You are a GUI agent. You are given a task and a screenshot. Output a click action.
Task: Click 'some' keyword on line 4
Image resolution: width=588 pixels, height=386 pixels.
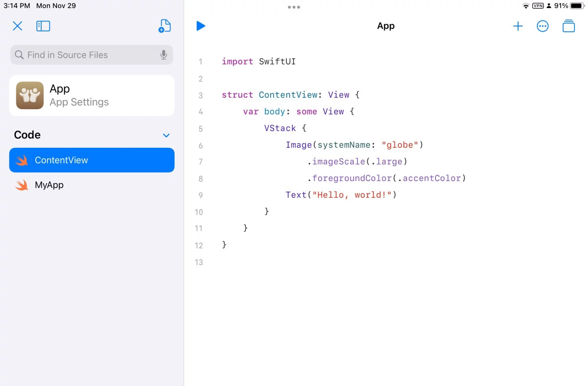(x=307, y=112)
